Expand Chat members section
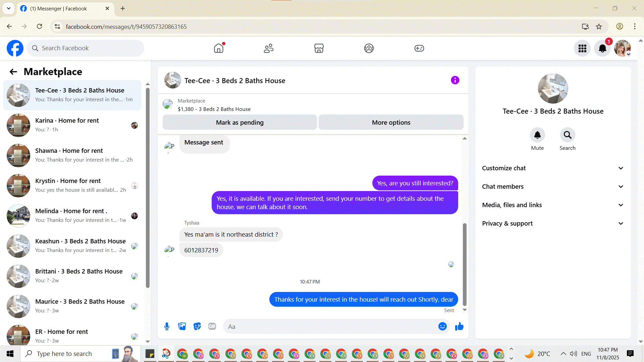Screen dimensions: 644x362 point(553,187)
